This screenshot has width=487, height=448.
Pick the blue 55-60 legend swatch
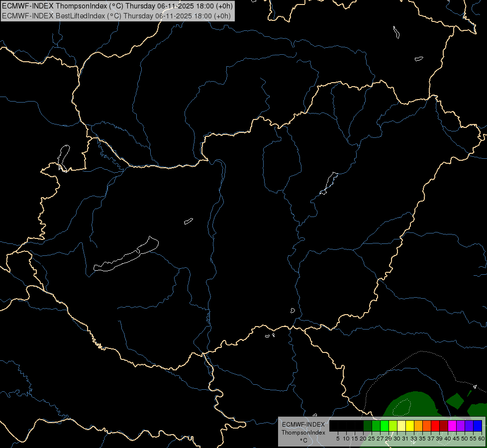(478, 426)
